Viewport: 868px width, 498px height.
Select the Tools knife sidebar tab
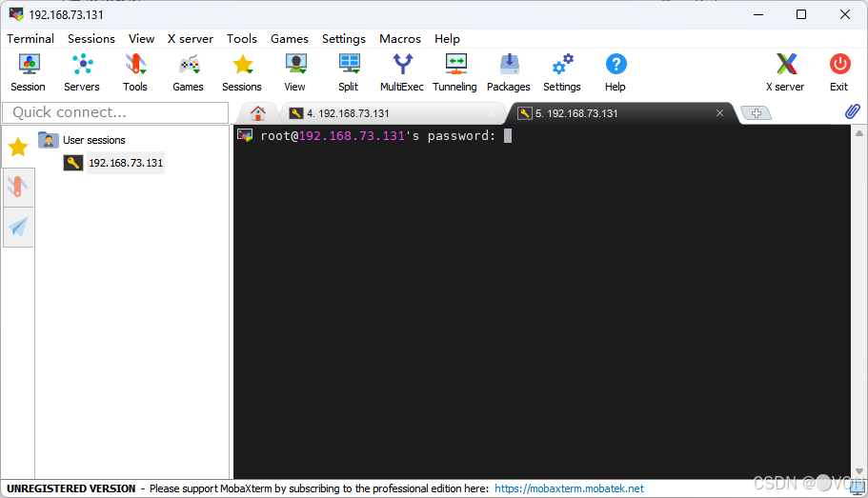click(x=18, y=187)
